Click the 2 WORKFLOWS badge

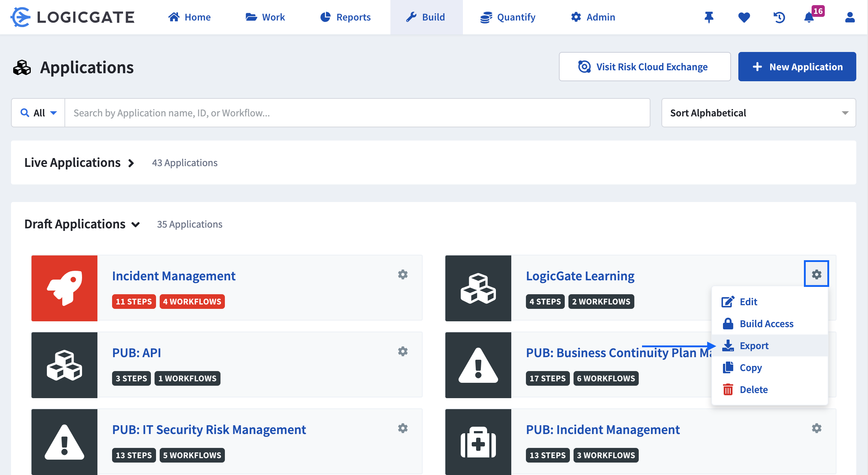pos(601,302)
